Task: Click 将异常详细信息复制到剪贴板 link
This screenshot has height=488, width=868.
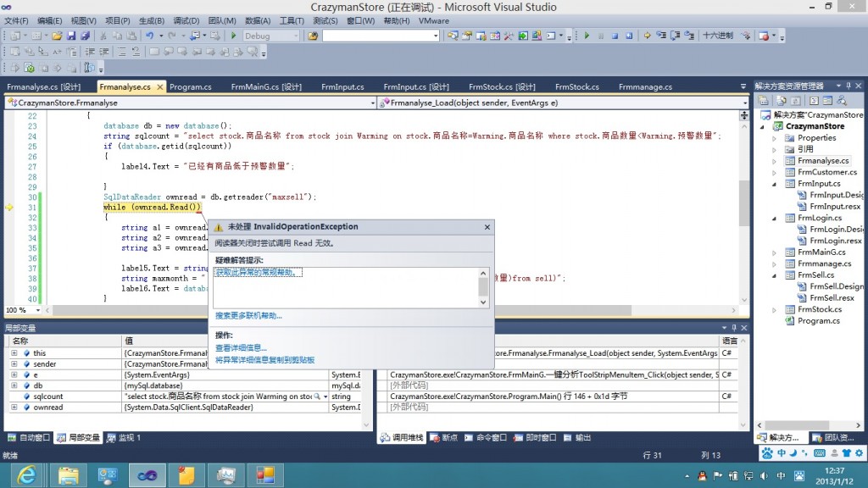Action: click(x=264, y=360)
